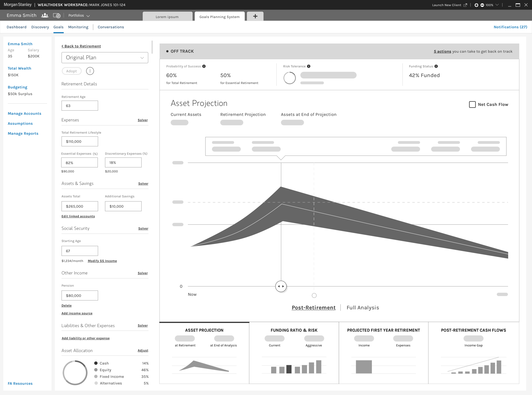Open the three-dot options menu near Adopt
Screen dimensions: 532x395
[x=90, y=71]
